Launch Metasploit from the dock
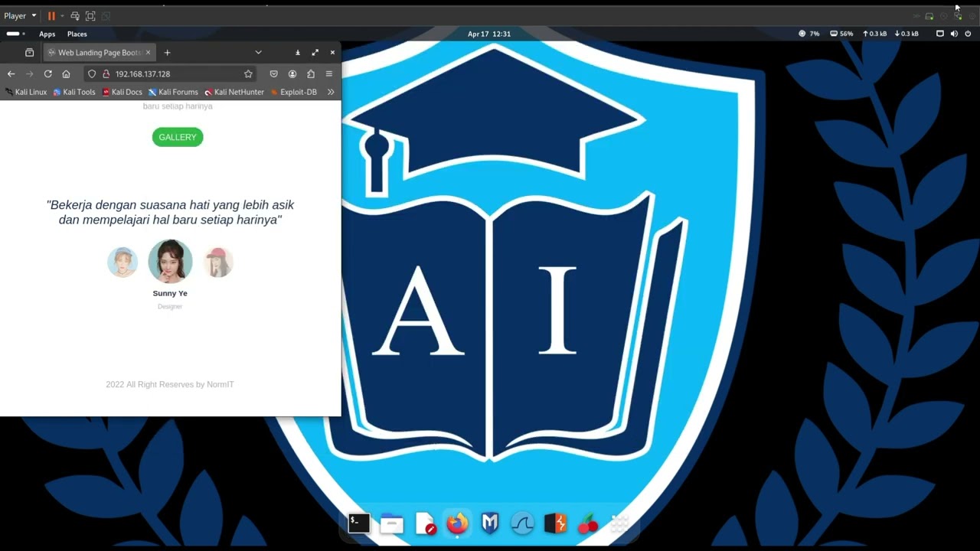Screen dimensions: 980x551 [x=490, y=523]
